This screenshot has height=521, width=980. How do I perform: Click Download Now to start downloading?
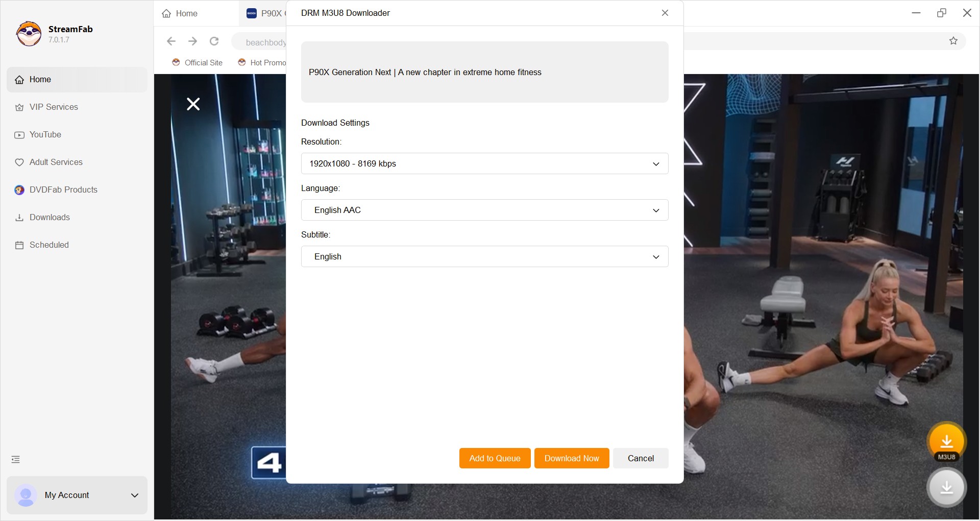(x=571, y=458)
